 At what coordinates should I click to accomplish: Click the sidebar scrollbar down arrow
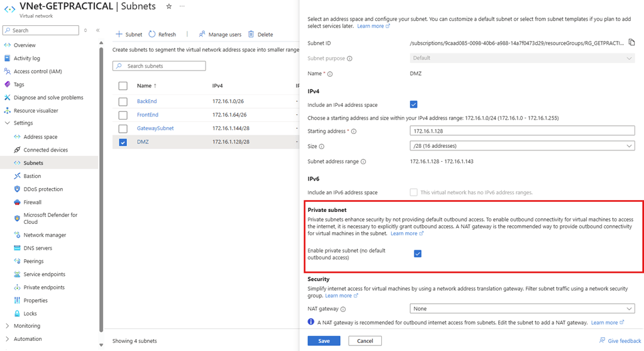click(x=101, y=345)
